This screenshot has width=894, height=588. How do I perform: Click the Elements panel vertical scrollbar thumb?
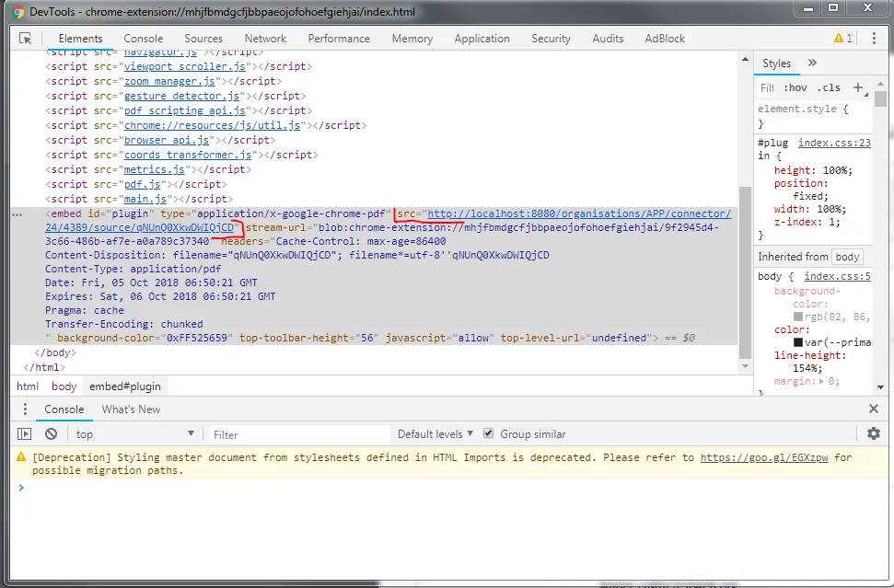tap(745, 271)
